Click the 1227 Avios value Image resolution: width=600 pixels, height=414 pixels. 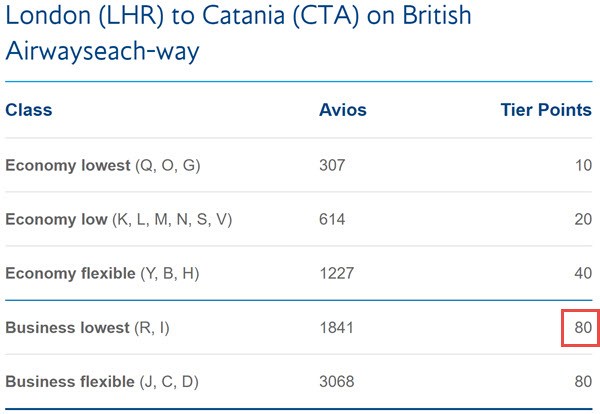click(337, 273)
